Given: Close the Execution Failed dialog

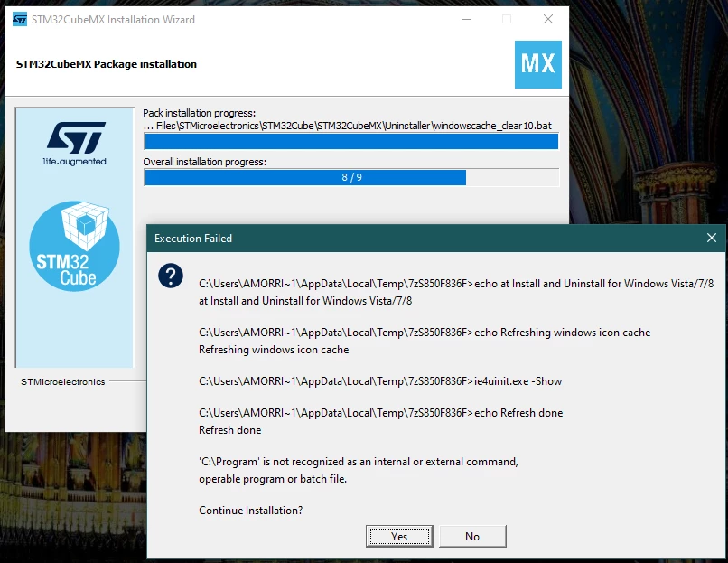Looking at the screenshot, I should [x=711, y=238].
